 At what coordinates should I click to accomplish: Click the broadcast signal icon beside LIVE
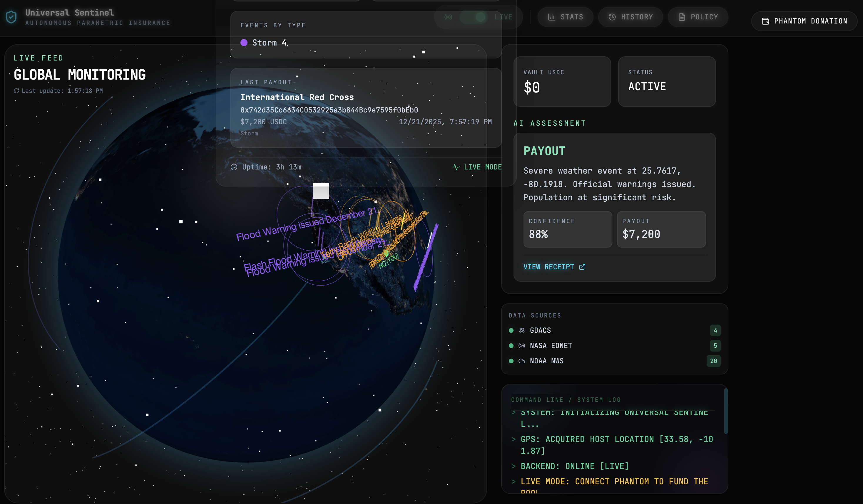click(448, 17)
